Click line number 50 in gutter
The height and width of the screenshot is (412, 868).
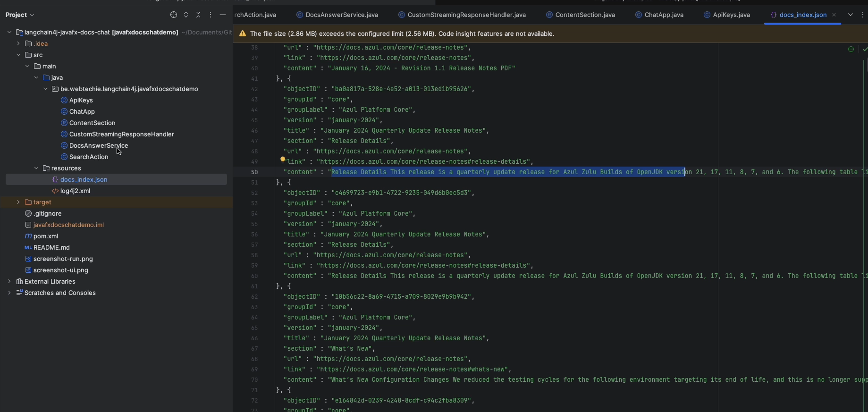click(254, 172)
